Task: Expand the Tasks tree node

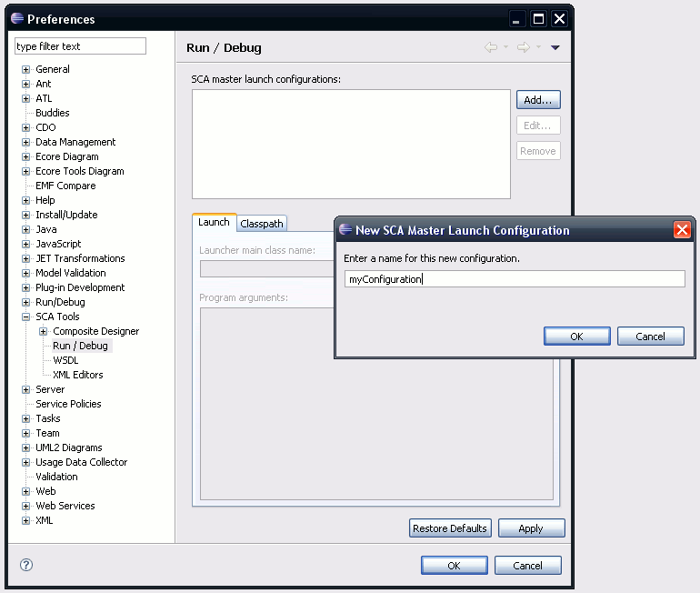Action: click(x=25, y=419)
